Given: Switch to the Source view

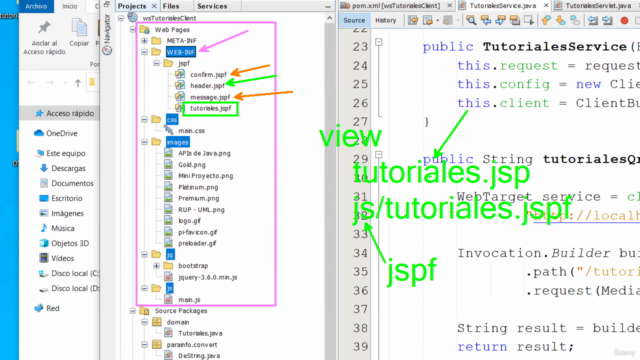Looking at the screenshot, I should [354, 20].
